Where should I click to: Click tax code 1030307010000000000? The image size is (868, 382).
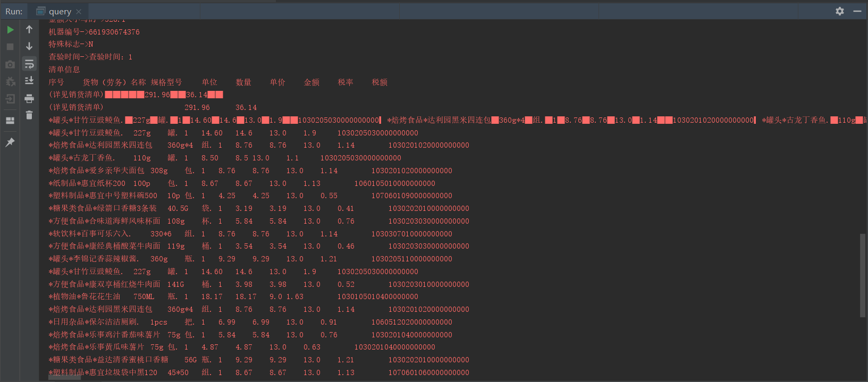(412, 234)
